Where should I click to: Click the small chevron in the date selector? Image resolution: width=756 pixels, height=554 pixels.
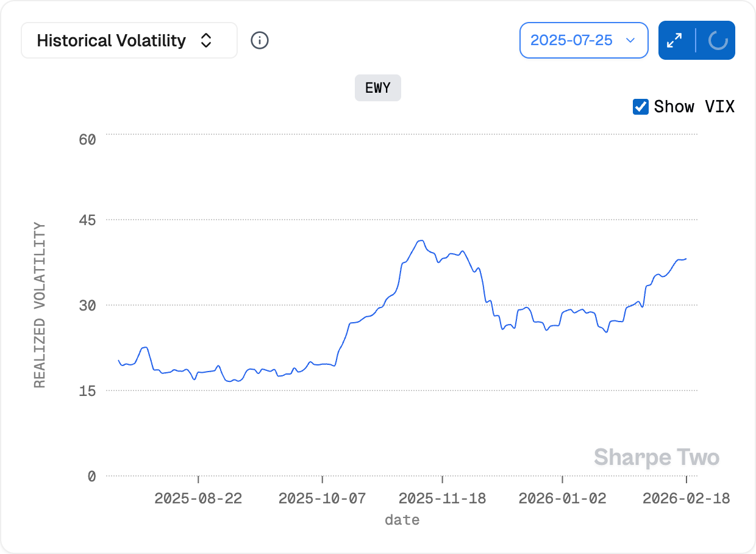[x=631, y=41]
